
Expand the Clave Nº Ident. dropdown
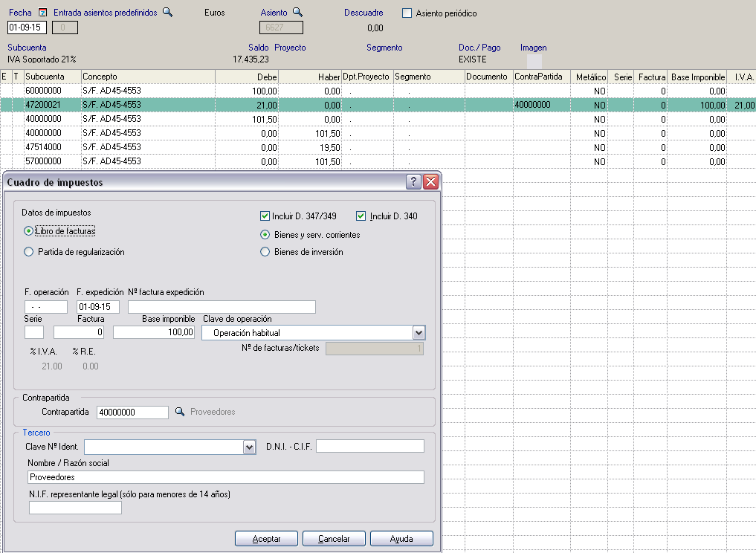click(x=249, y=447)
